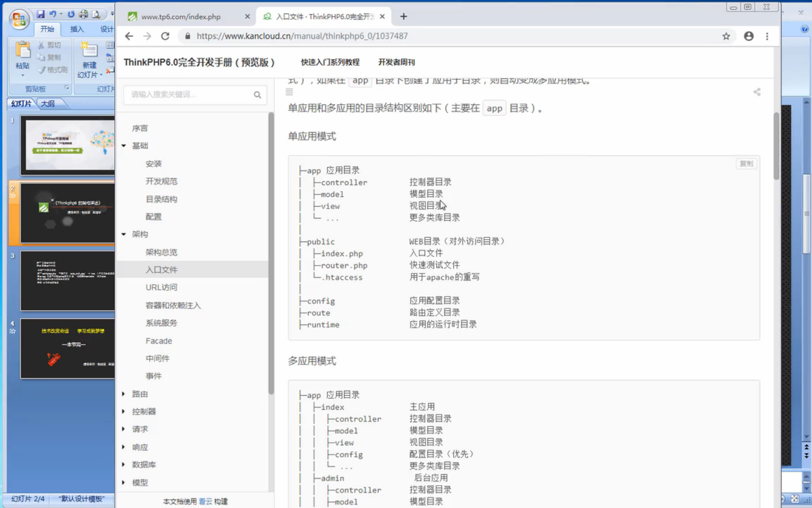Expand the 控制器 section arrow
The width and height of the screenshot is (812, 508).
(123, 411)
